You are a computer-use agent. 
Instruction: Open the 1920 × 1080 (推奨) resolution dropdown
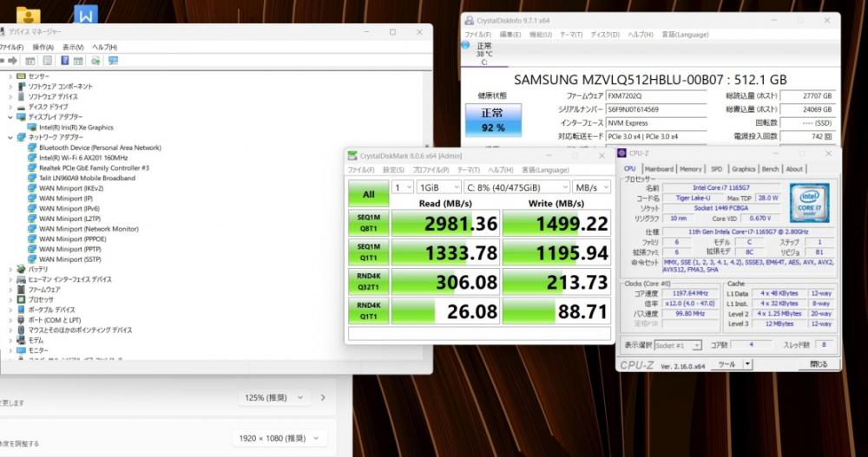click(x=279, y=438)
